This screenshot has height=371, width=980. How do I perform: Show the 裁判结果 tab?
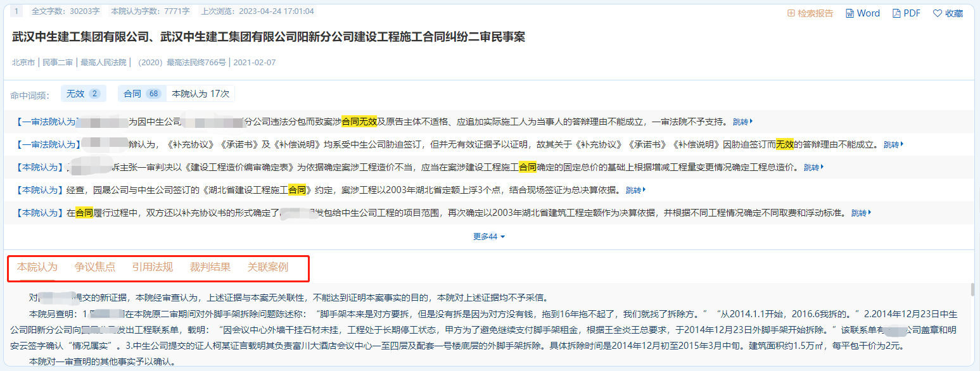click(x=210, y=267)
